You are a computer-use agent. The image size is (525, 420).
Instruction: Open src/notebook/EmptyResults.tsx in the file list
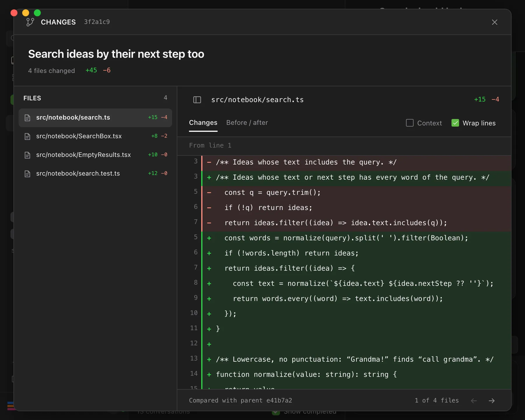(x=95, y=155)
